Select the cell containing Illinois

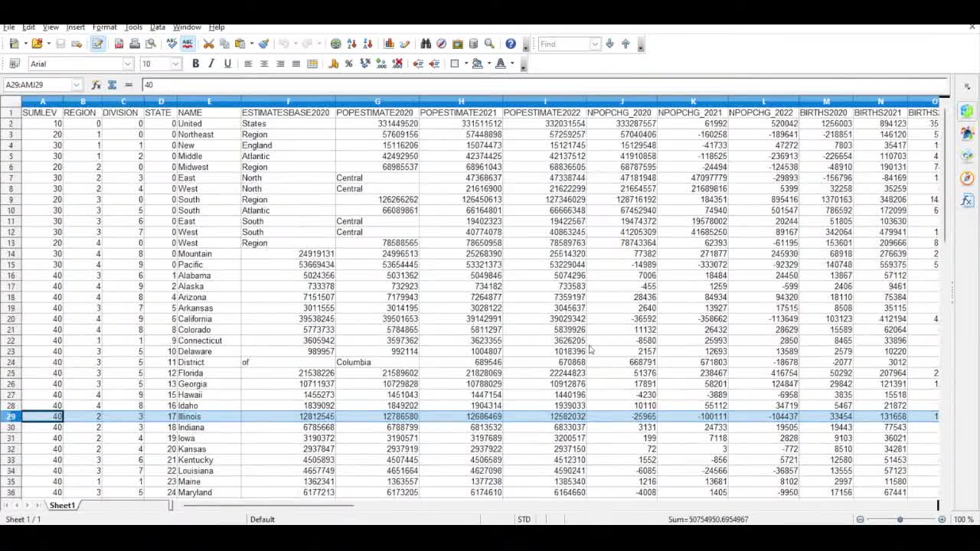208,416
